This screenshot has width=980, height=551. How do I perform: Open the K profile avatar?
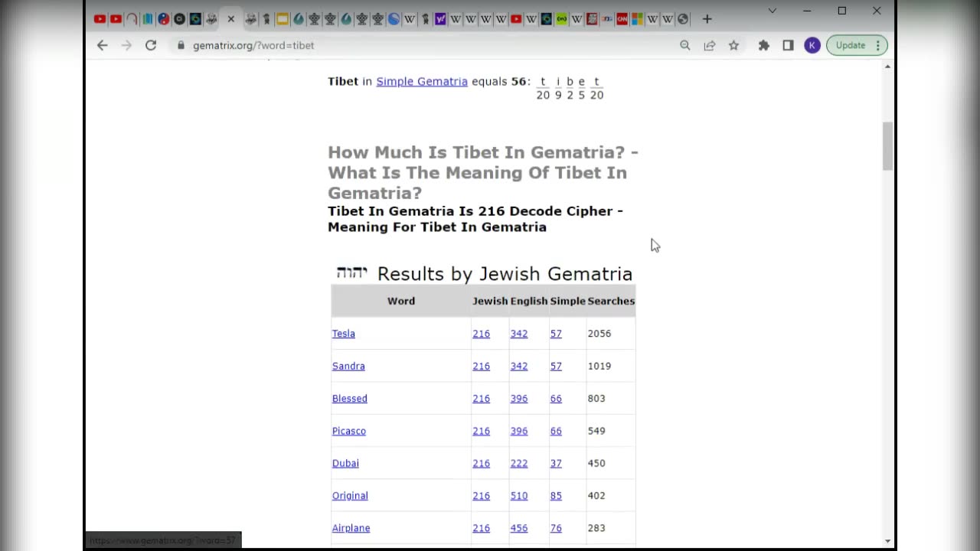pos(812,45)
